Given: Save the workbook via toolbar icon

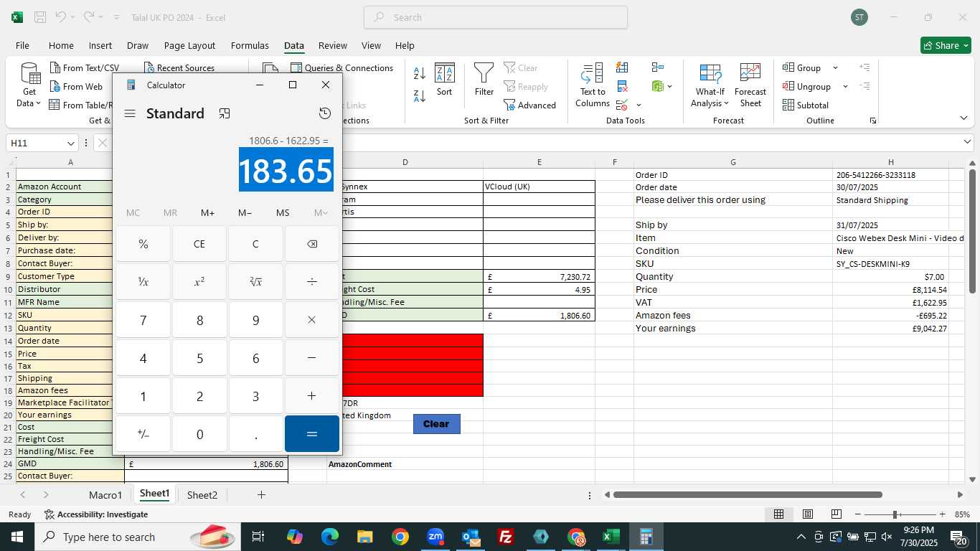Looking at the screenshot, I should (40, 17).
